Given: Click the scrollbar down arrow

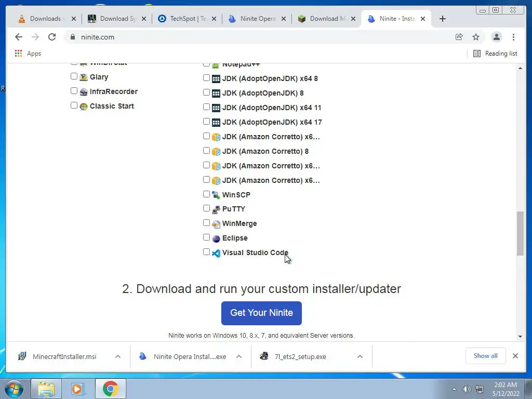Looking at the screenshot, I should [521, 337].
